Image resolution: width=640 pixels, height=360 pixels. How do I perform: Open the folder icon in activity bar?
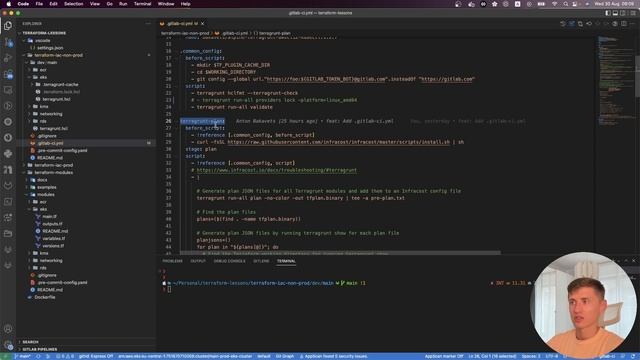click(8, 233)
